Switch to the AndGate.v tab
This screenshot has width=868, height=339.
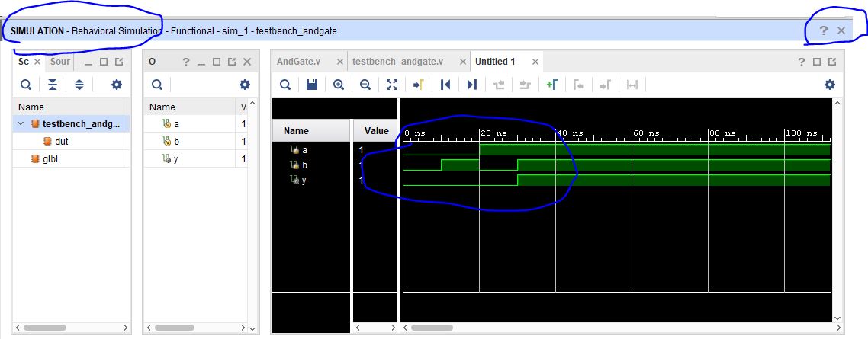(x=299, y=62)
